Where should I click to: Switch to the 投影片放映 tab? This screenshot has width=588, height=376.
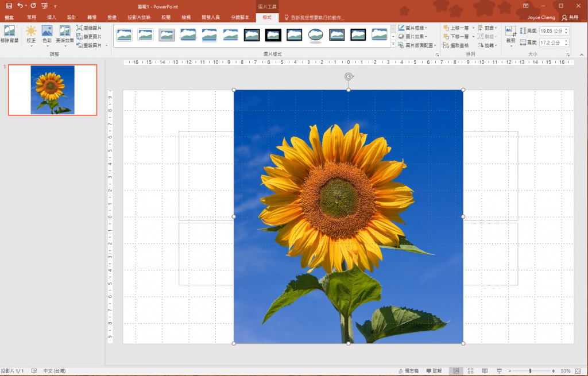[139, 17]
